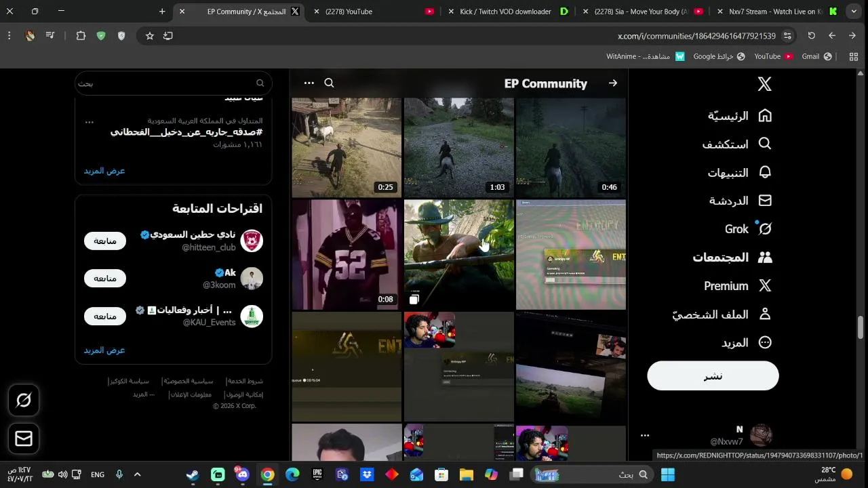The width and height of the screenshot is (868, 488).
Task: Open options dots for the trending topic
Action: [x=89, y=122]
